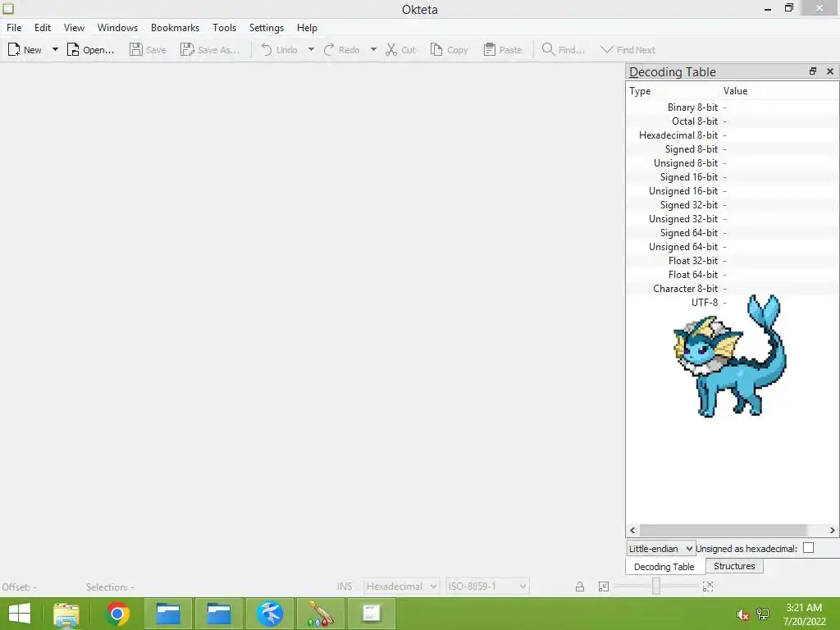Toggle Unsigned as hexadecimal checkbox
840x630 pixels.
tap(808, 547)
